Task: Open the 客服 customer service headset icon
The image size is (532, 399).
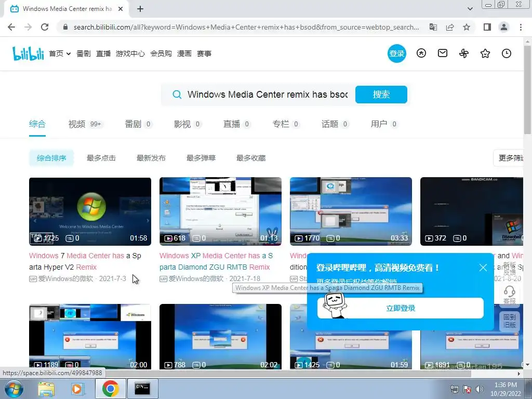Action: click(509, 295)
